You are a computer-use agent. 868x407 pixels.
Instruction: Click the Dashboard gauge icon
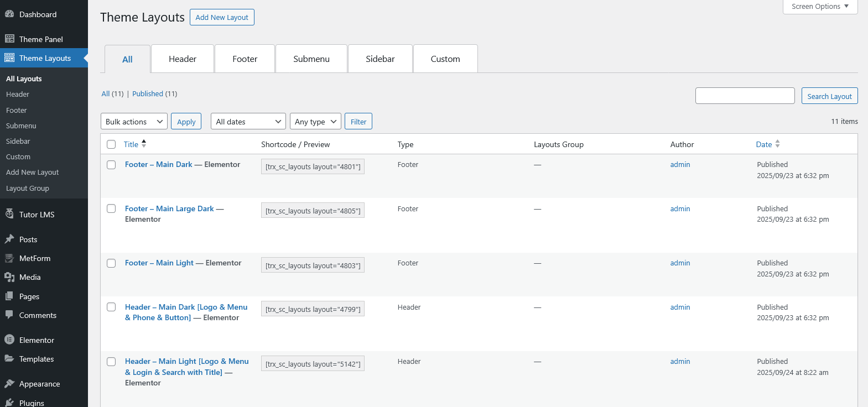[x=9, y=14]
